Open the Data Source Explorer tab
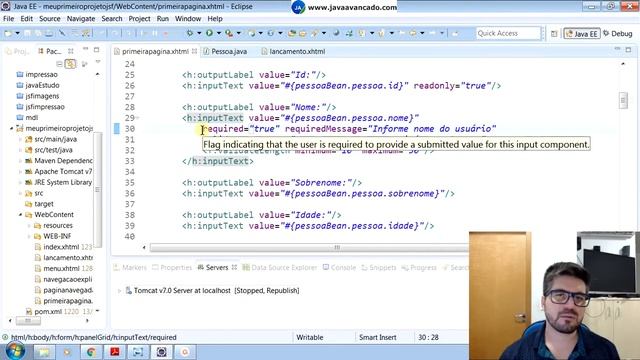 point(280,268)
